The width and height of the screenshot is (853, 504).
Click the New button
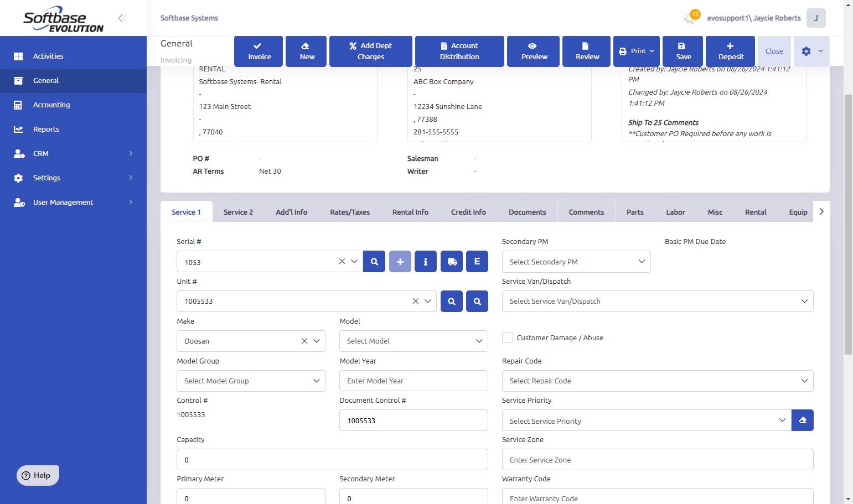pos(306,51)
